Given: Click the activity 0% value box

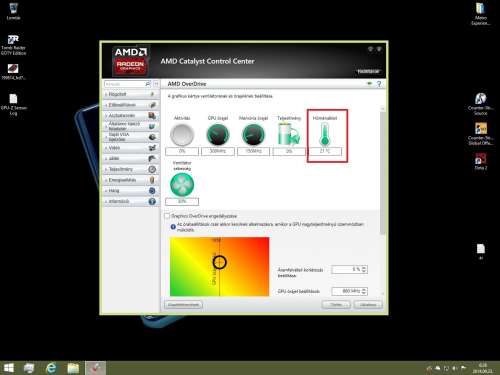Looking at the screenshot, I should click(182, 151).
